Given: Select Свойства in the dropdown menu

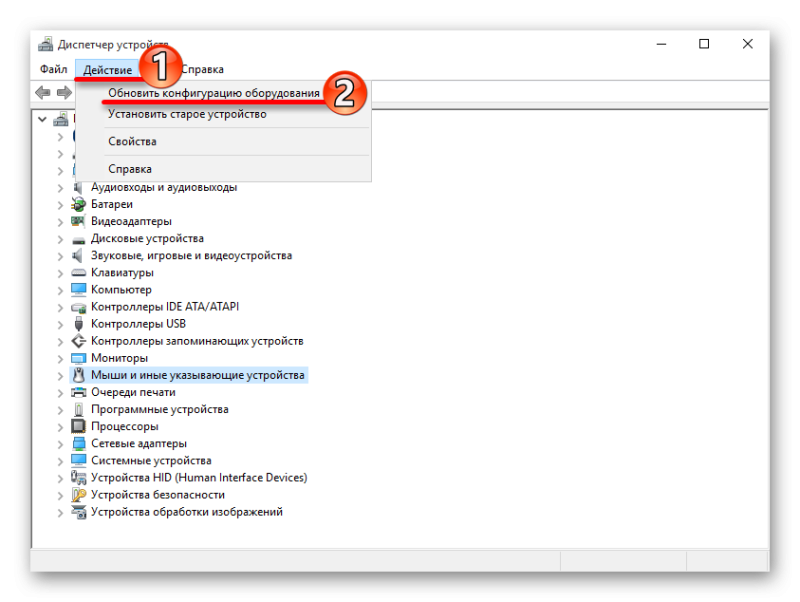Looking at the screenshot, I should (x=132, y=141).
